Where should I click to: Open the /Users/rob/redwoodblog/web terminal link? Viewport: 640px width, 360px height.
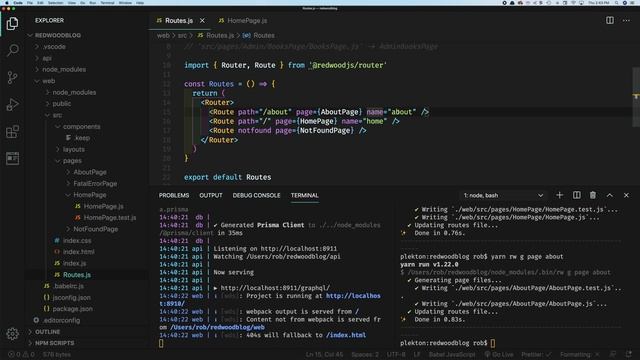click(217, 327)
